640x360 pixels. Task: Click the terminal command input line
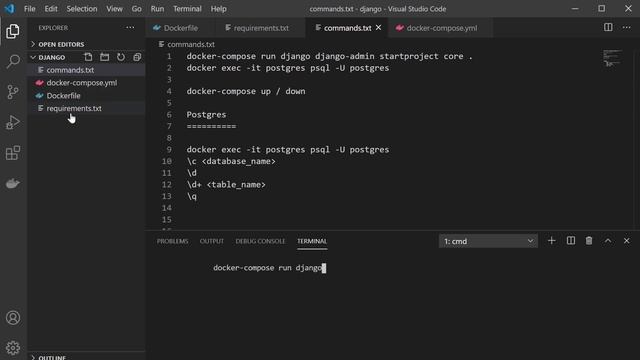tap(269, 268)
